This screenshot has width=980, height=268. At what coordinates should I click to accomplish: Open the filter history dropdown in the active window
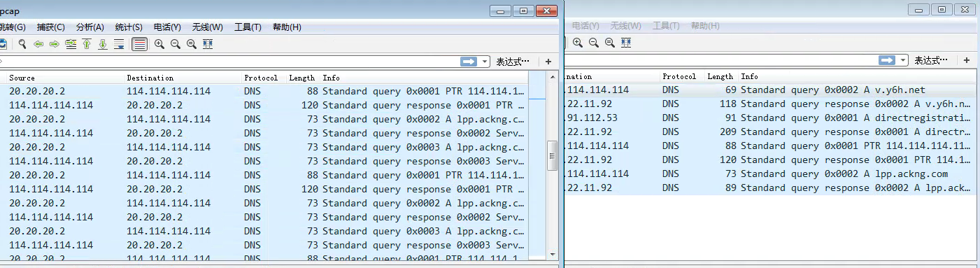(486, 62)
